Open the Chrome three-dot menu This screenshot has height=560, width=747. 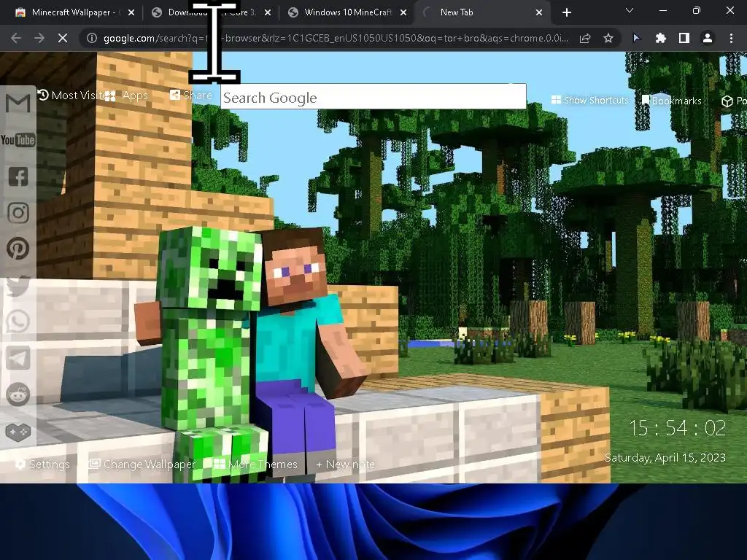[x=731, y=38]
